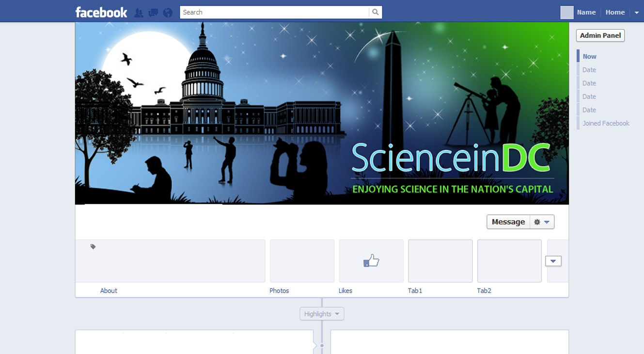The width and height of the screenshot is (644, 354).
Task: Click the thumbs-up Likes icon
Action: [x=371, y=261]
